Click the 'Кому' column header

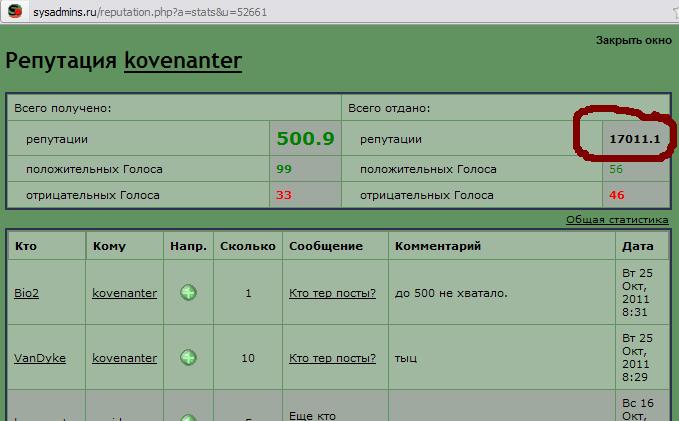coord(109,246)
